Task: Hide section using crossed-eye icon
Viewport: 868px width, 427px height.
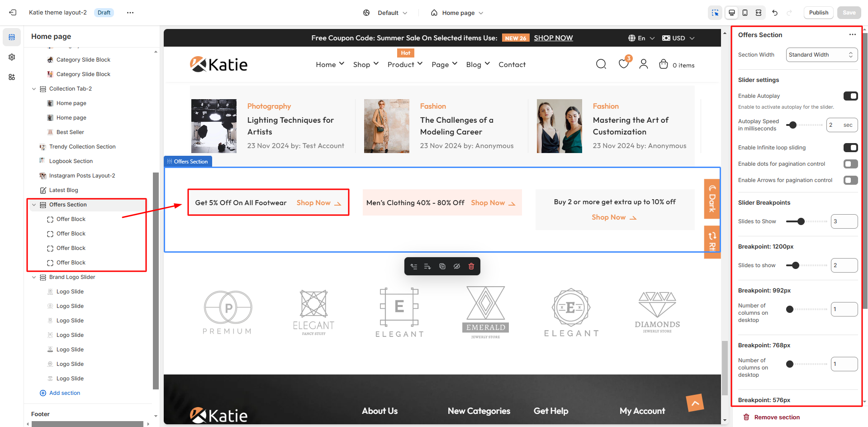Action: (457, 266)
